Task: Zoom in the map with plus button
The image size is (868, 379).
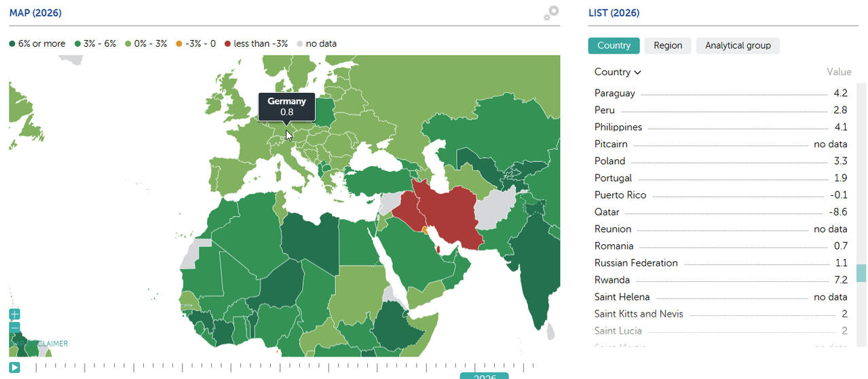Action: (15, 315)
